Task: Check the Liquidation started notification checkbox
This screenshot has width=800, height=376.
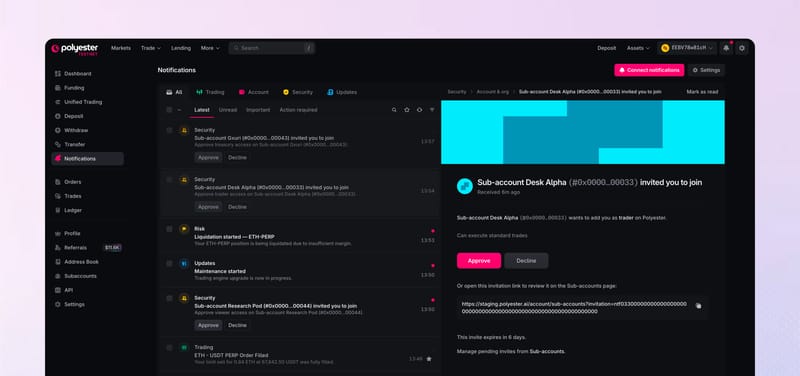Action: tap(169, 229)
